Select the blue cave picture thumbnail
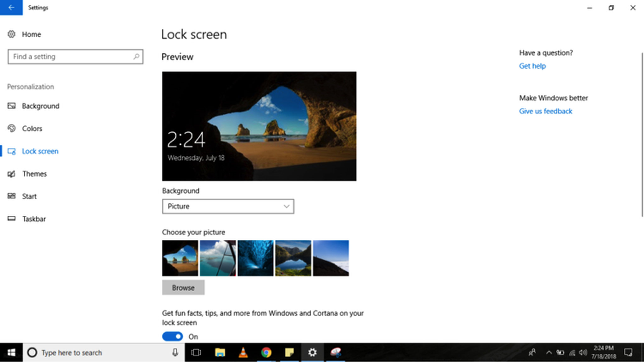The height and width of the screenshot is (362, 644). pyautogui.click(x=256, y=258)
